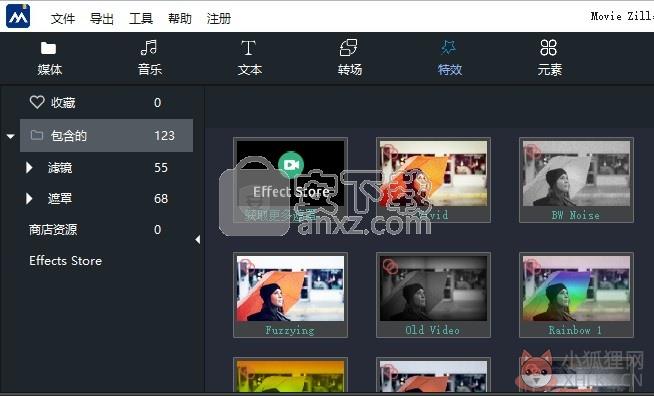Click the 68 count beside 遮罩

(x=161, y=199)
